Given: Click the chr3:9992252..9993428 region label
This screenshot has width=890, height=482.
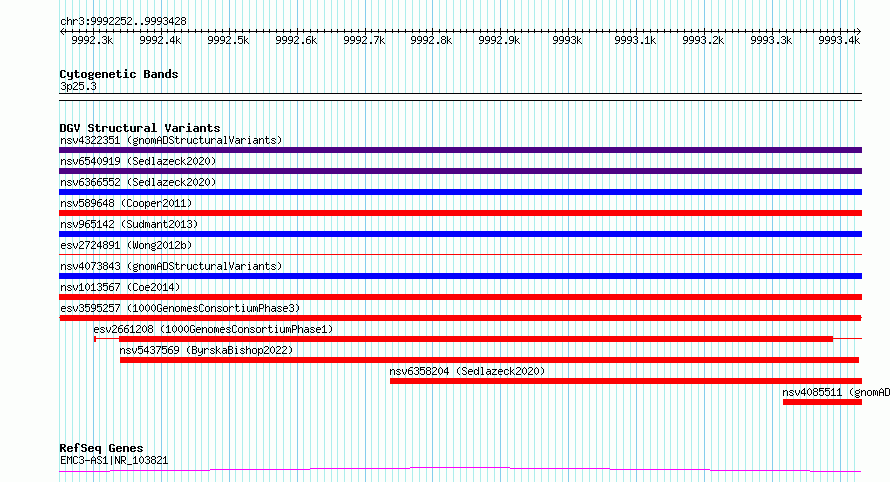Looking at the screenshot, I should click(123, 21).
